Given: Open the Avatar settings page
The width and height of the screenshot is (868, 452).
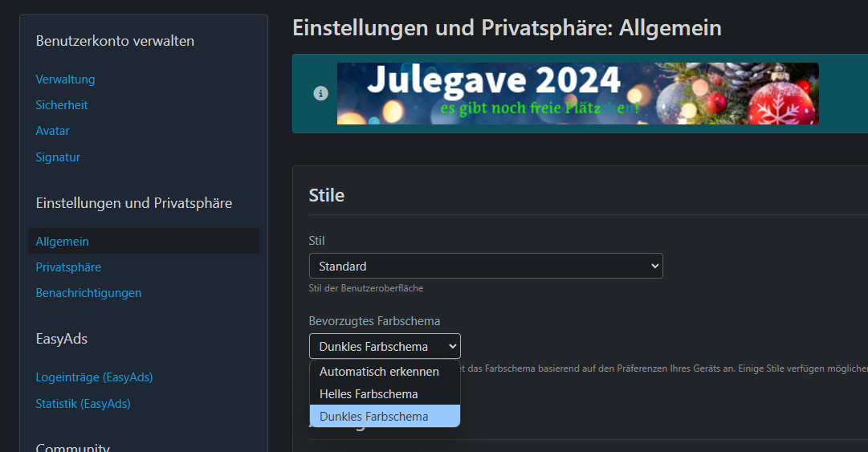Looking at the screenshot, I should [x=52, y=131].
